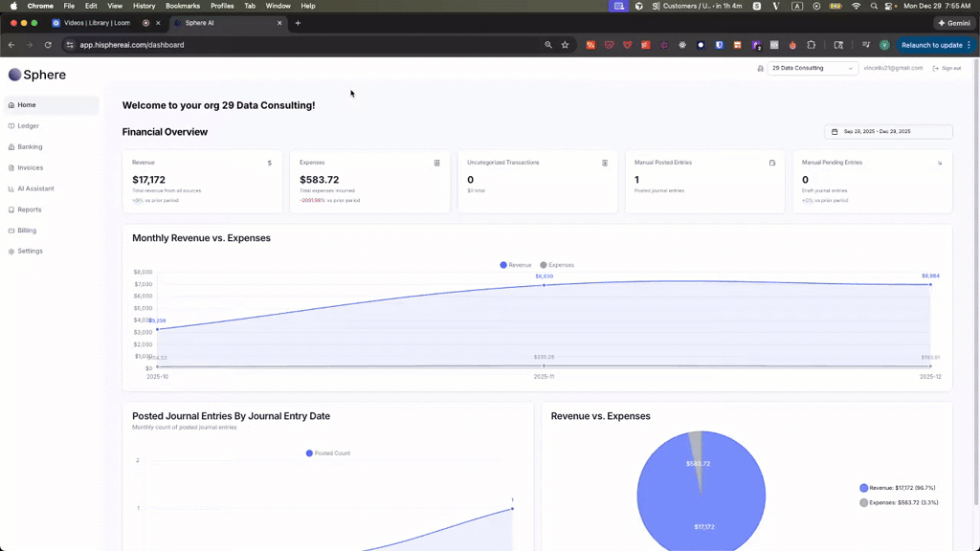980x551 pixels.
Task: Click the Relaunch to update button
Action: click(931, 45)
